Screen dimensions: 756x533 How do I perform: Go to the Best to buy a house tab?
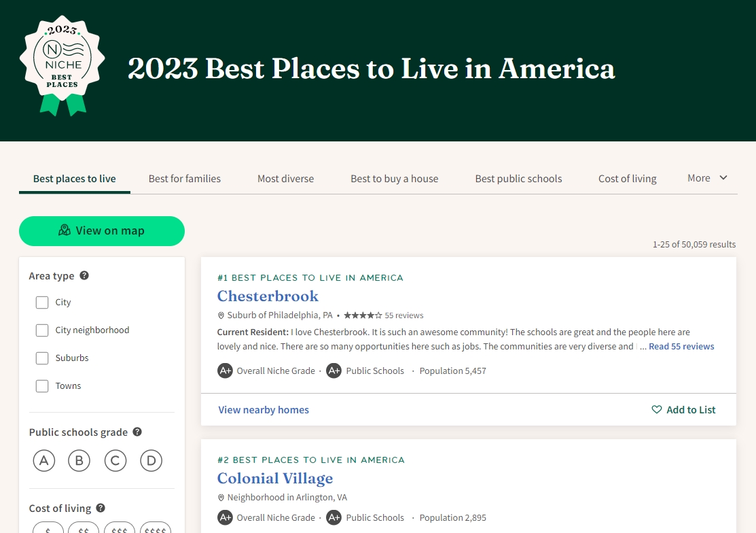point(395,179)
